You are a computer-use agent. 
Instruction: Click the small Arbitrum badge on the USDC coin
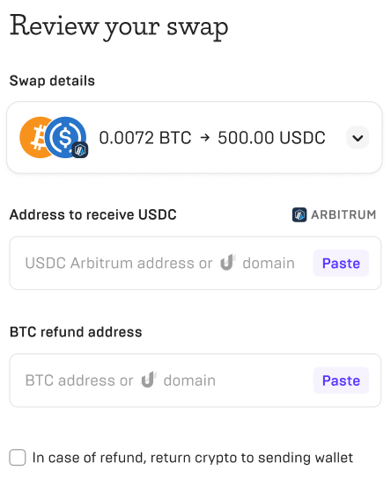click(x=80, y=150)
